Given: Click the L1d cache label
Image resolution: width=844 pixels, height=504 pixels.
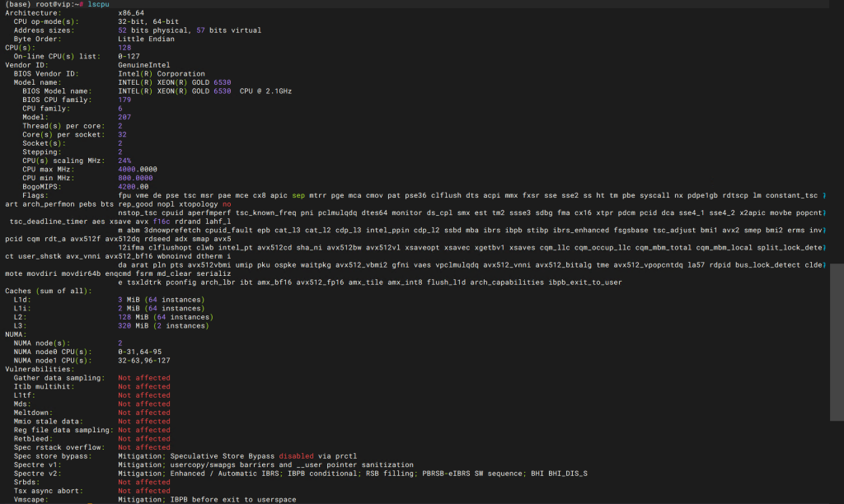Looking at the screenshot, I should click(x=24, y=299).
